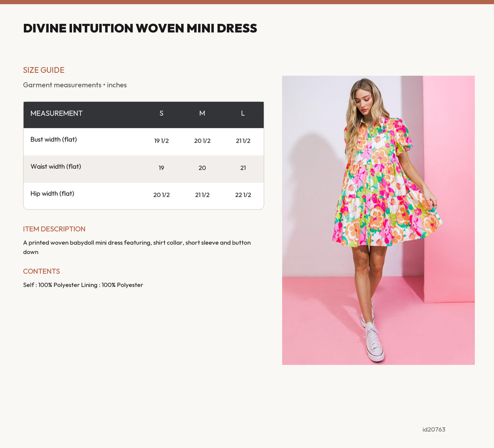Click hip width value 21 1/2 for M

point(202,195)
